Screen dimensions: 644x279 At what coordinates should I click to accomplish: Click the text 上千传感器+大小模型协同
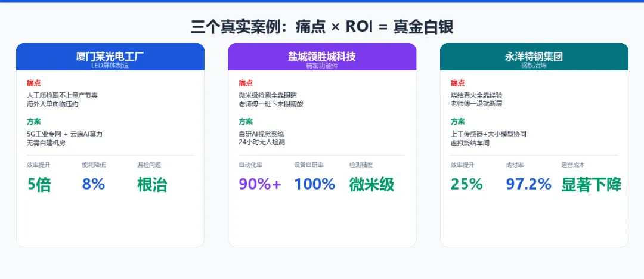tap(489, 134)
